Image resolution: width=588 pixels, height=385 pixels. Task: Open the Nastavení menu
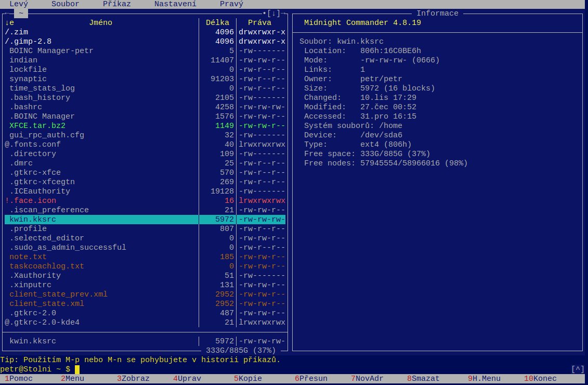175,4
